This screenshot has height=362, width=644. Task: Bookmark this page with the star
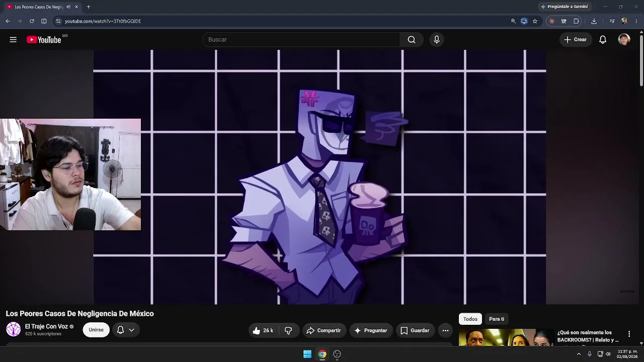(535, 21)
